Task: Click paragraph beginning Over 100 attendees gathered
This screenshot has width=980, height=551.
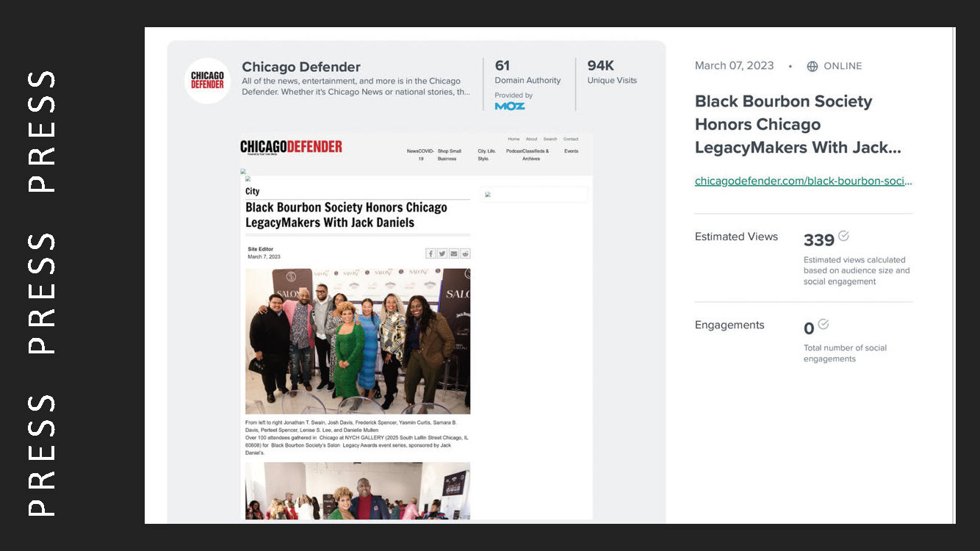Action: click(358, 445)
